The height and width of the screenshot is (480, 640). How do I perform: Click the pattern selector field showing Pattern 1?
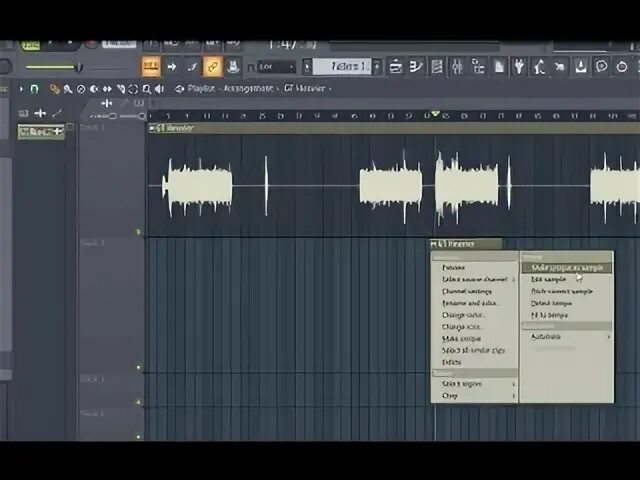(x=342, y=66)
